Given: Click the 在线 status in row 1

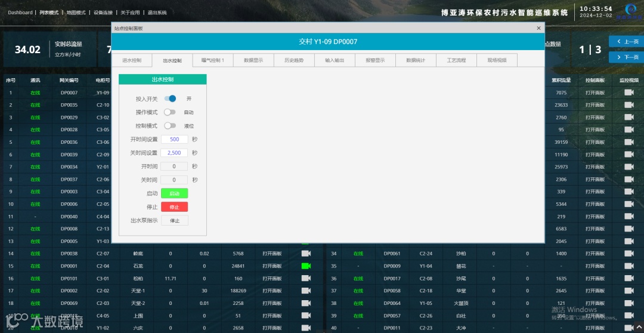Looking at the screenshot, I should (35, 93).
